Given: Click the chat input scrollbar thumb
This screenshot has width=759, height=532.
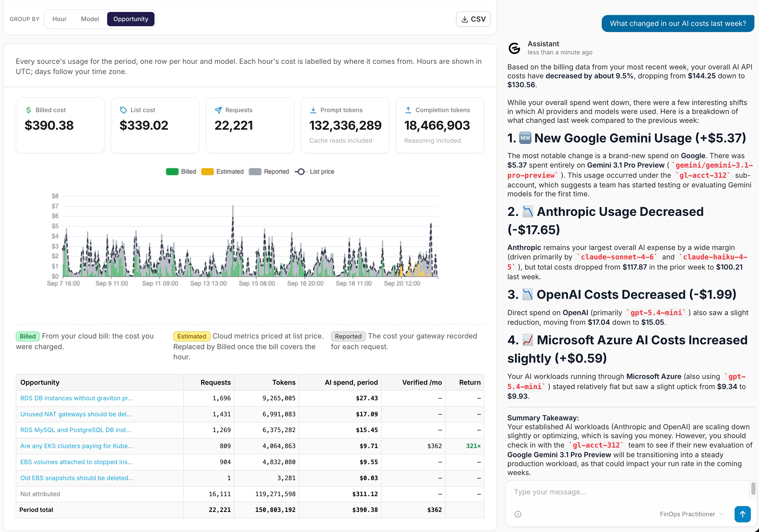Looking at the screenshot, I should (x=753, y=489).
